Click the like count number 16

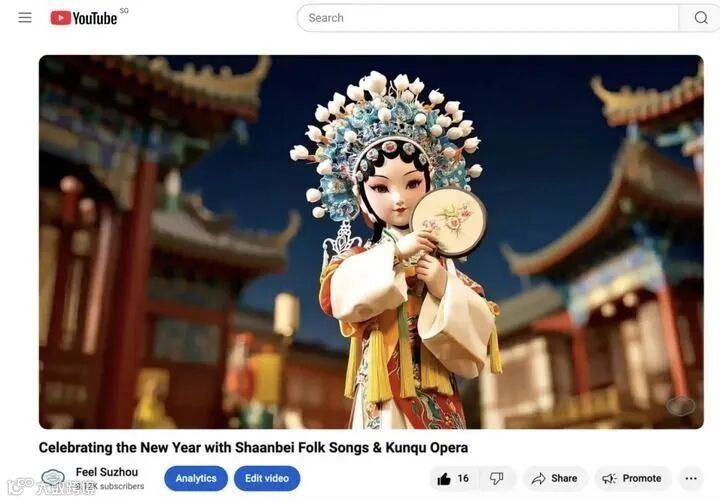click(x=463, y=479)
